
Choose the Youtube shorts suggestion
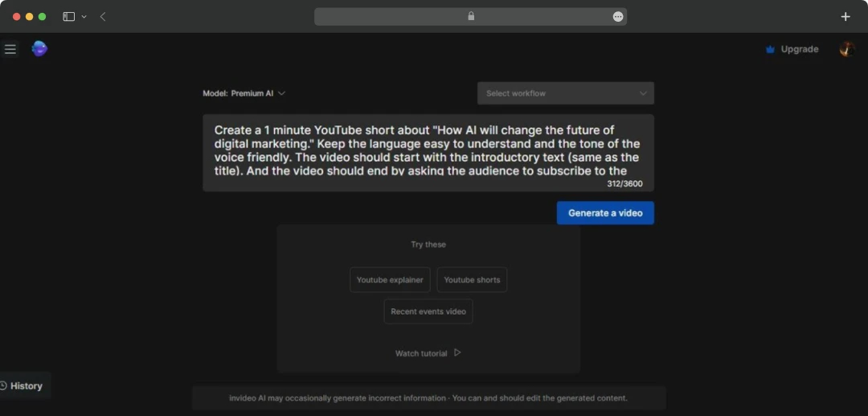click(472, 280)
